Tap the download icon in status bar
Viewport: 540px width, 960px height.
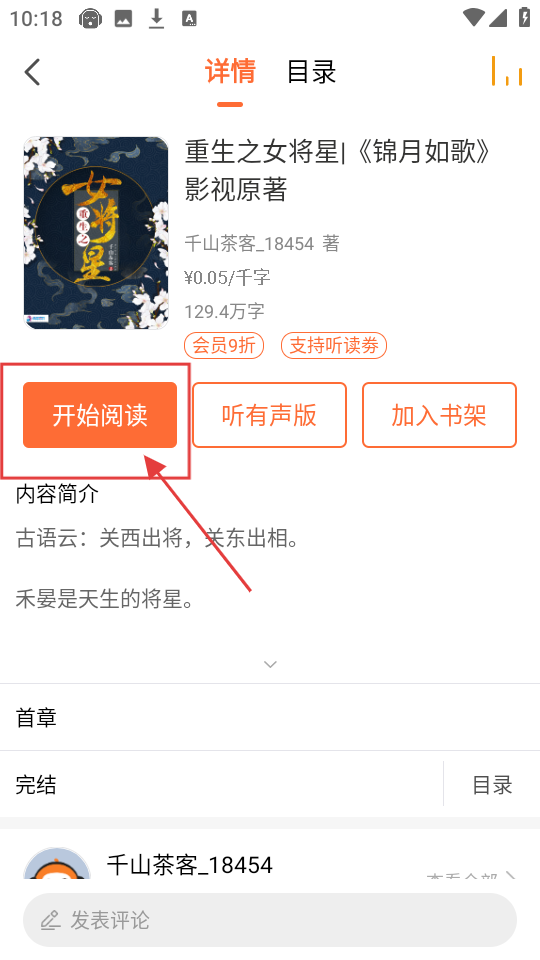coord(157,19)
